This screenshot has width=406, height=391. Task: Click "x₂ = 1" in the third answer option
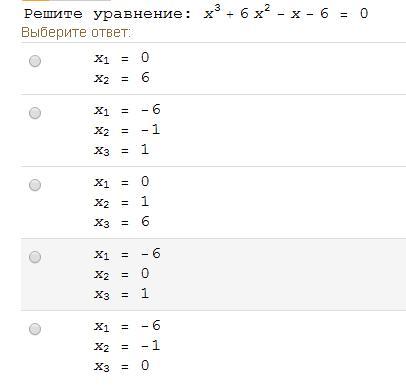[x=122, y=202]
